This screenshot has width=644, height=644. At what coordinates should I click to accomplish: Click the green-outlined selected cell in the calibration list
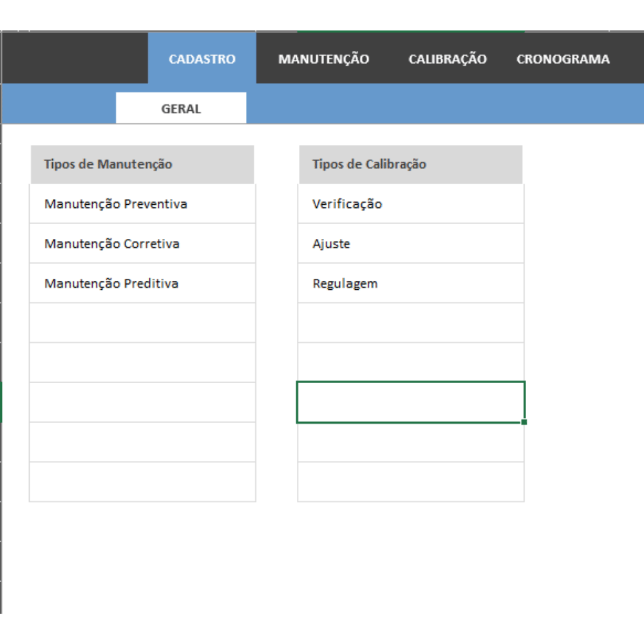point(411,402)
